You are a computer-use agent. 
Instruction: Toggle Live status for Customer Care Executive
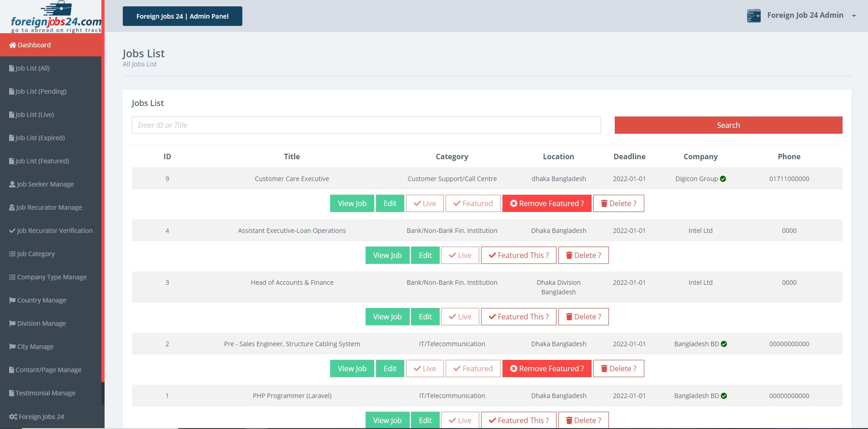coord(425,203)
